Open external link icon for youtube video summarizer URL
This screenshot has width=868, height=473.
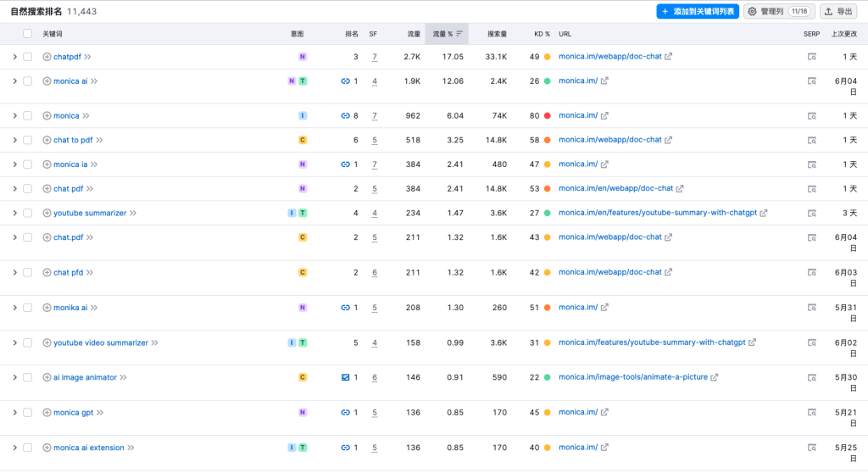pos(752,342)
